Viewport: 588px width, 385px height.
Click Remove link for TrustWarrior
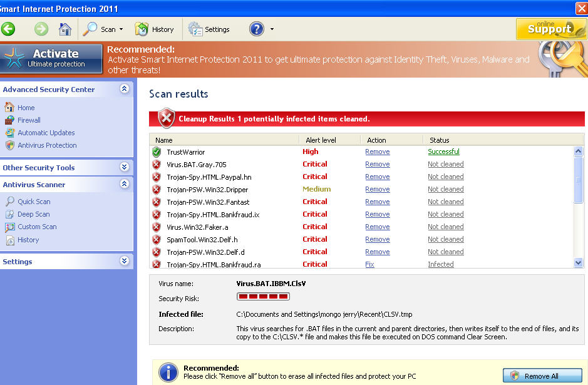point(377,151)
